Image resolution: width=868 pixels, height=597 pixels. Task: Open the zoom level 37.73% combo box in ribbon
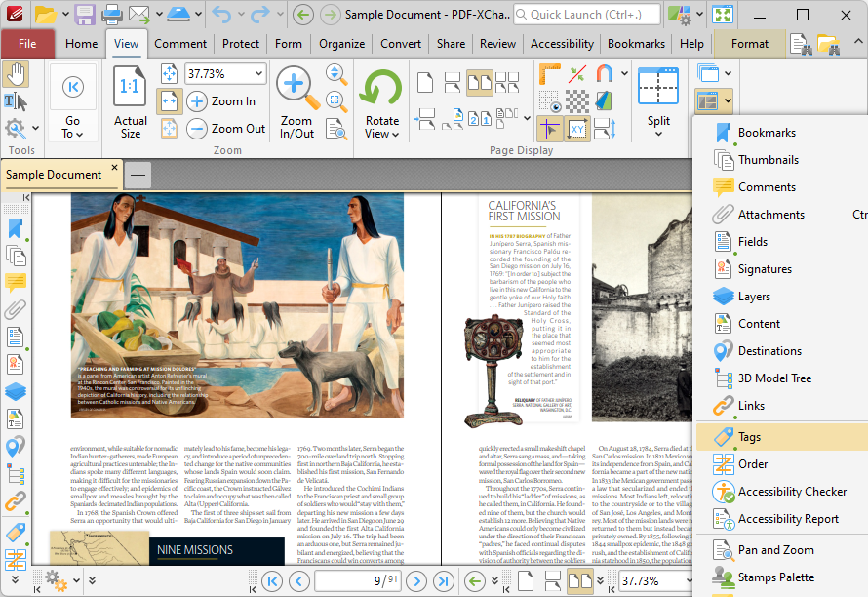(225, 74)
